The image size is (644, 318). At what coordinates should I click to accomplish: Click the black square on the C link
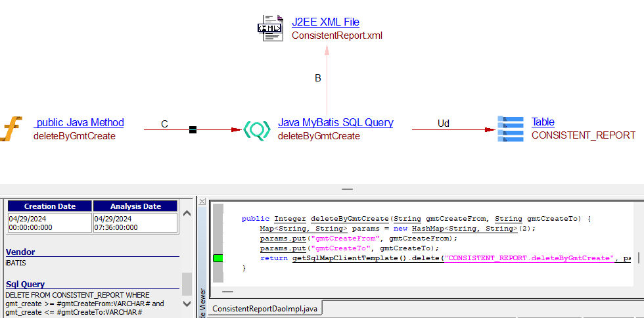click(x=193, y=129)
